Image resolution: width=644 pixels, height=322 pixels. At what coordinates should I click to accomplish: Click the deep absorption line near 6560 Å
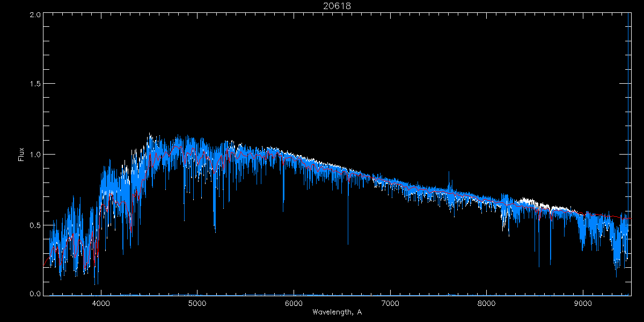348,243
